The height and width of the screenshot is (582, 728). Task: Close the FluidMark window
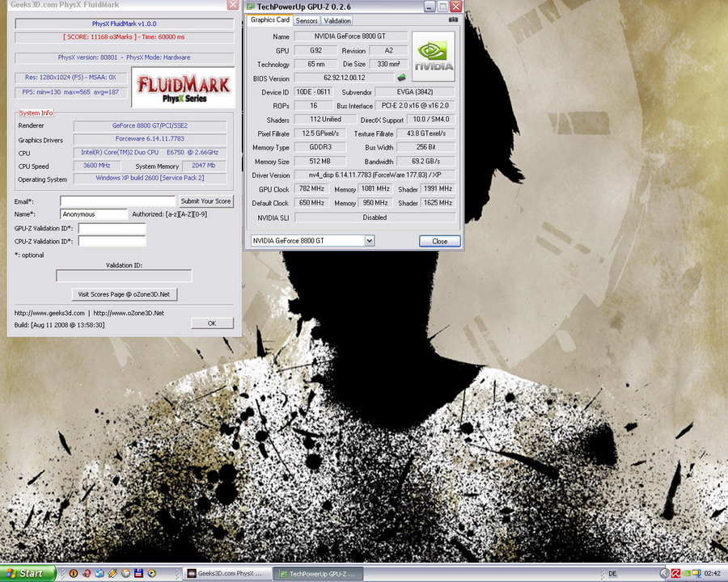coord(233,5)
